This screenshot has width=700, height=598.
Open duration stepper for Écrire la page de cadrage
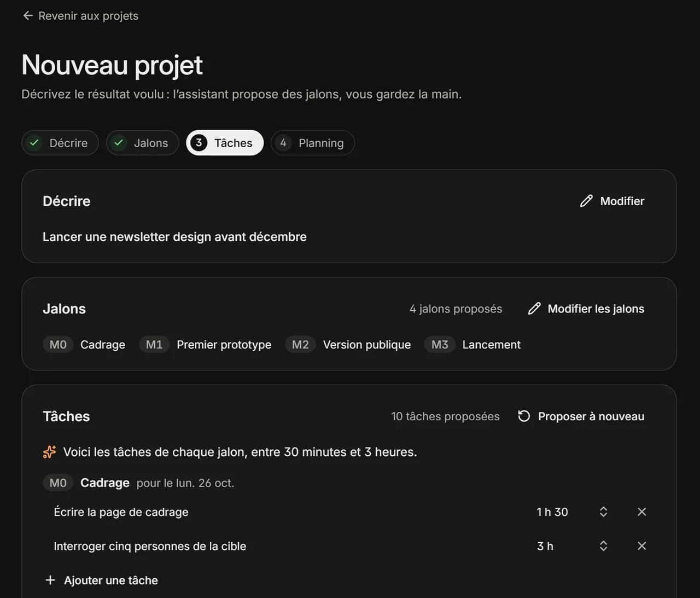(603, 512)
